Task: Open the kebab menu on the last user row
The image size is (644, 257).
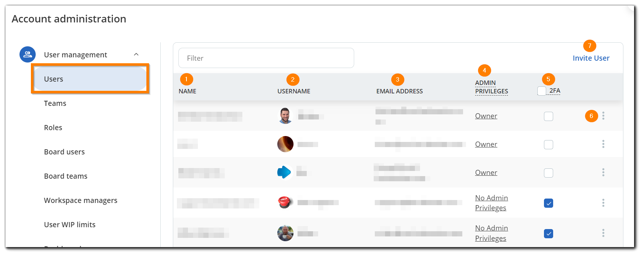Action: point(604,233)
